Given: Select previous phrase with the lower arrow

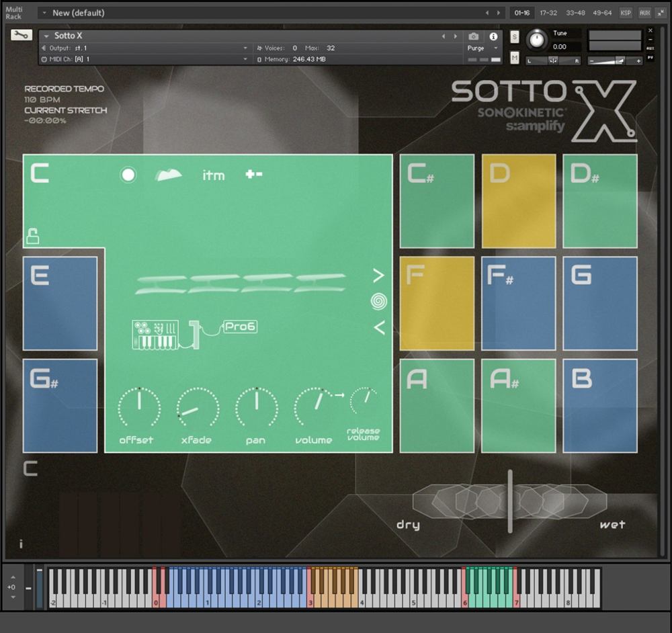Looking at the screenshot, I should tap(379, 327).
